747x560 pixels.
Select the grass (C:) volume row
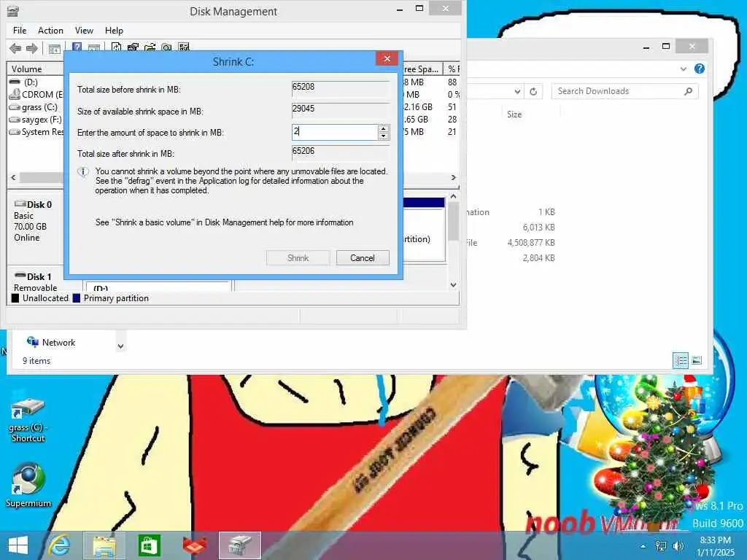tap(36, 107)
